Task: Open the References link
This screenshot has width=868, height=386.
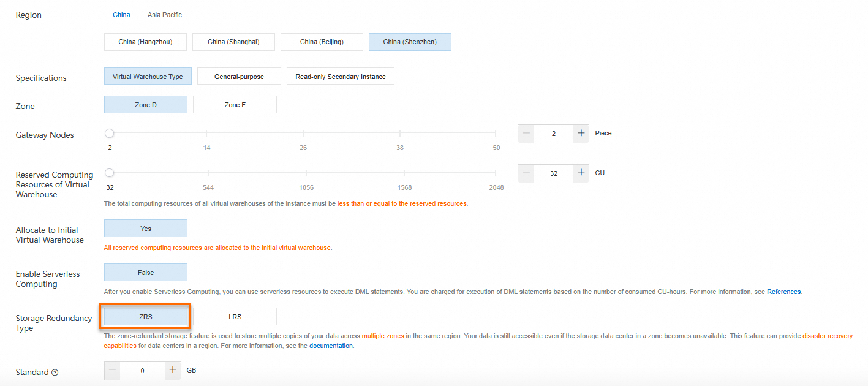Action: click(x=783, y=292)
